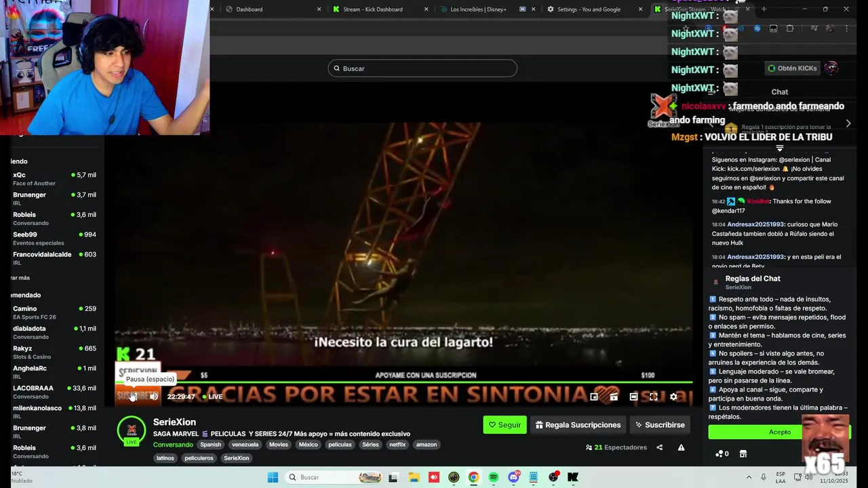Open the chat store icon beside points

click(x=743, y=453)
